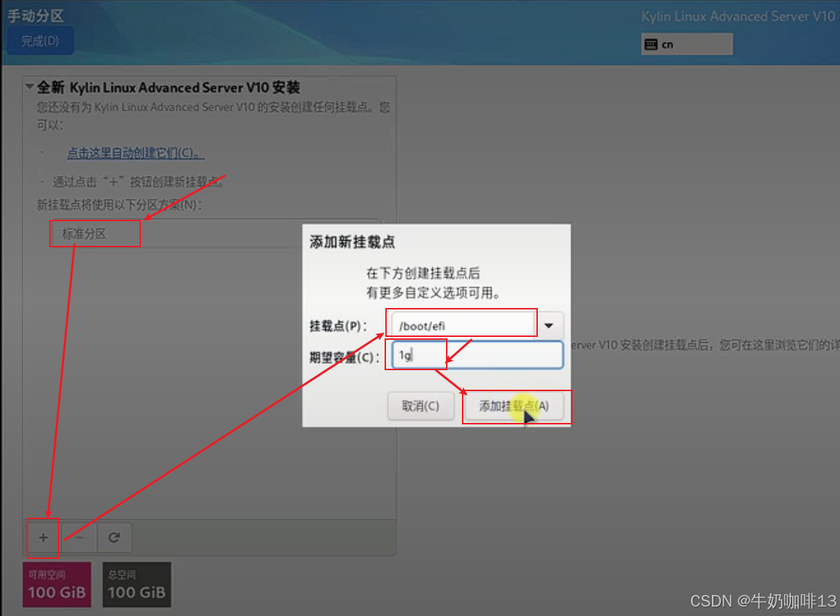Open the mount point dropdown arrow
The width and height of the screenshot is (840, 616).
[549, 325]
